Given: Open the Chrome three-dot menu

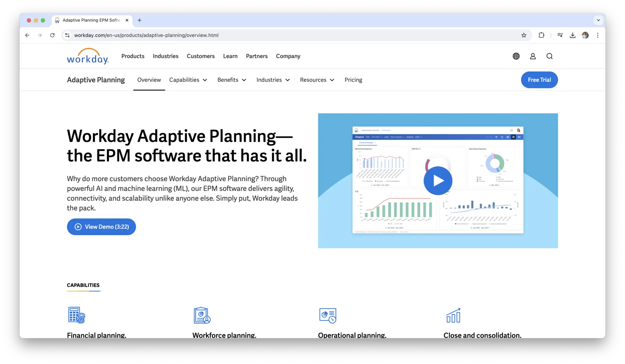Looking at the screenshot, I should (x=598, y=35).
